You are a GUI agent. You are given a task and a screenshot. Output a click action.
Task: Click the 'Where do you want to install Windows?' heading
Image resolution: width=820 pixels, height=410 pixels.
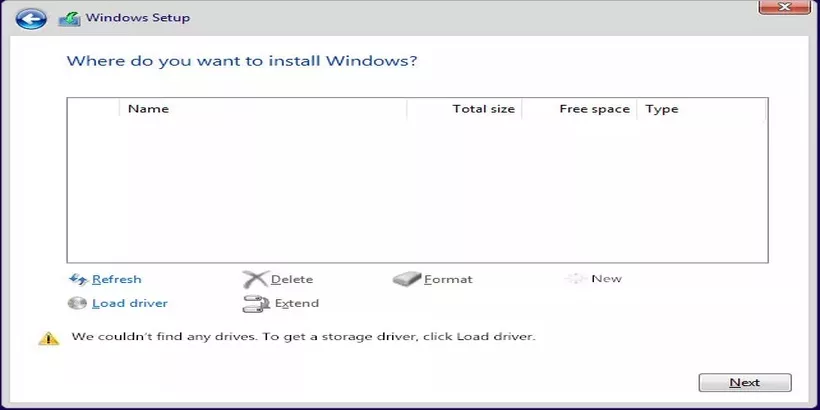click(242, 61)
